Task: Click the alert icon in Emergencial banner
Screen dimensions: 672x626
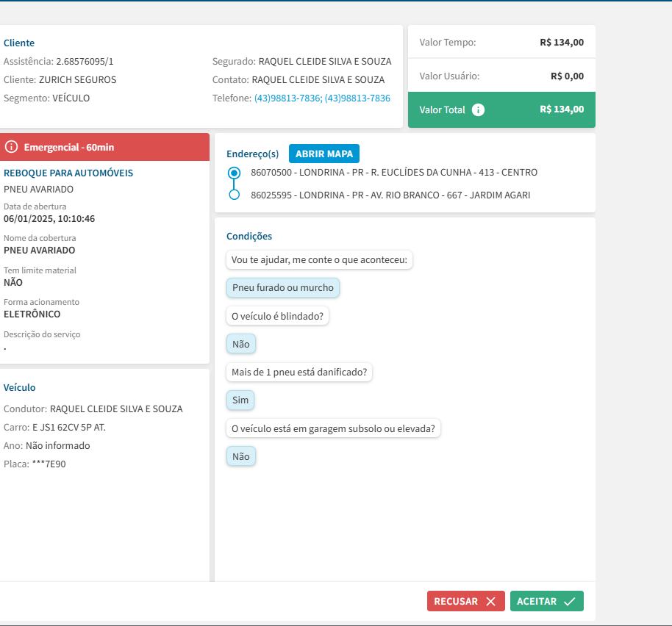Action: [x=11, y=147]
